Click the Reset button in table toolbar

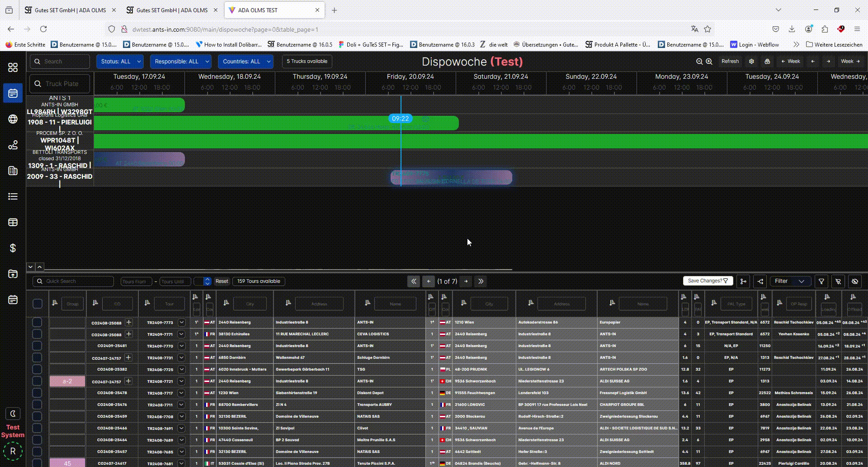coord(222,281)
